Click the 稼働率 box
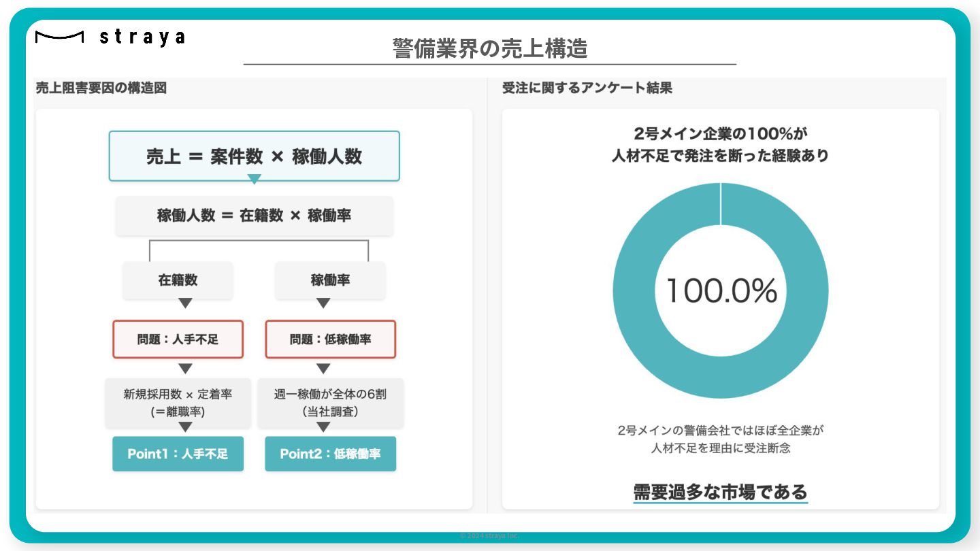Image resolution: width=980 pixels, height=551 pixels. tap(330, 280)
